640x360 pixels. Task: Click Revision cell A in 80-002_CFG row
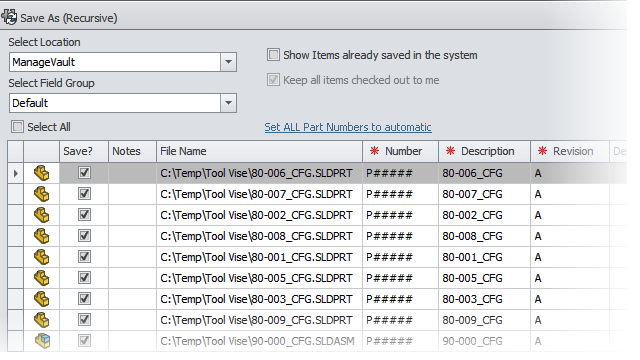(x=570, y=216)
